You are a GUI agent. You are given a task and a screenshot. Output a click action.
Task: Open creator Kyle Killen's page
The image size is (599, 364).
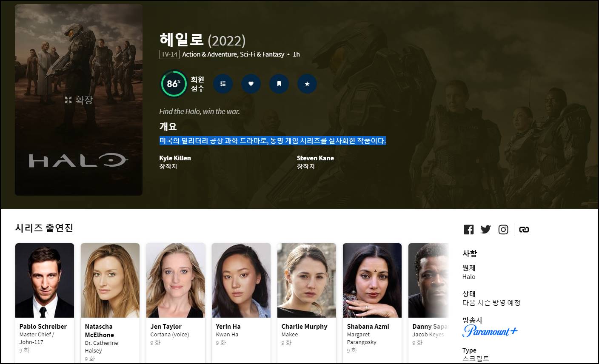[x=175, y=158]
